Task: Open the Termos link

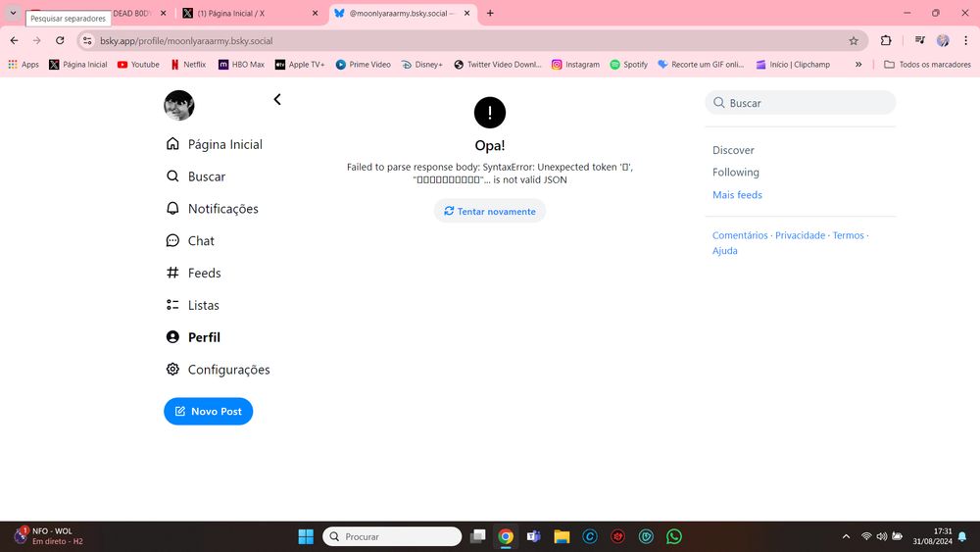Action: (848, 235)
